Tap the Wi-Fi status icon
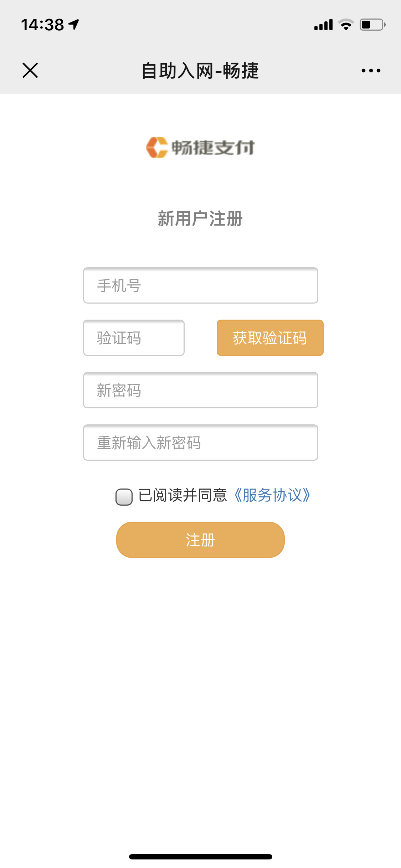The height and width of the screenshot is (868, 401). tap(346, 25)
